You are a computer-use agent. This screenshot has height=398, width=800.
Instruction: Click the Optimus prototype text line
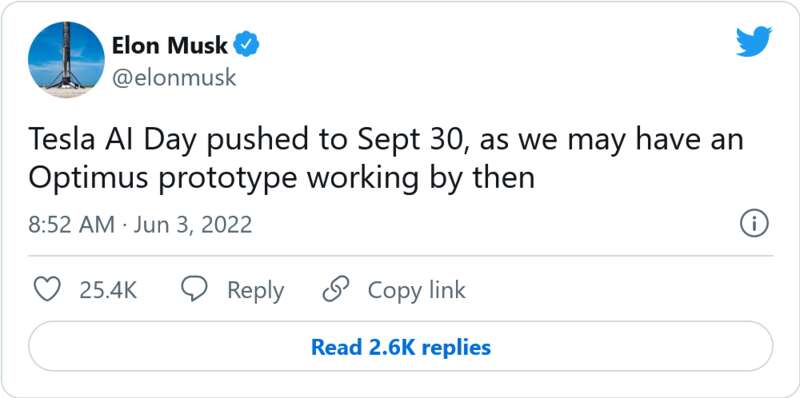[281, 179]
